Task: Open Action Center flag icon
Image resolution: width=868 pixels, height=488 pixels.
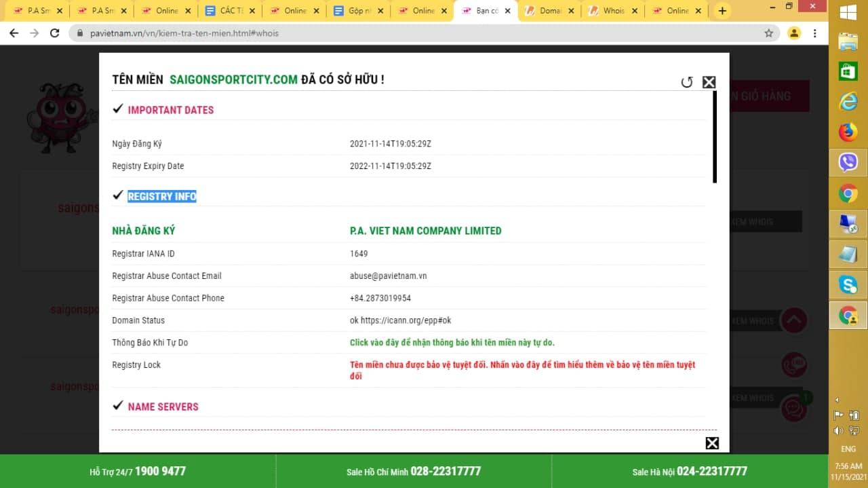Action: tap(839, 415)
